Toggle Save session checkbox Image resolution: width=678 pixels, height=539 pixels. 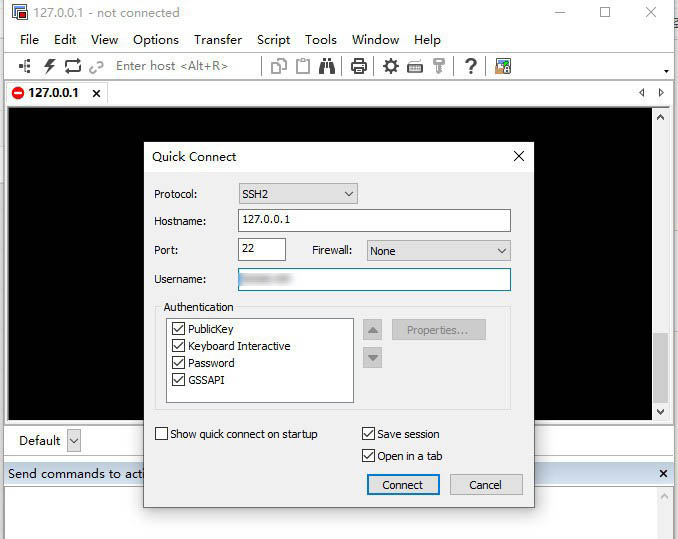tap(368, 434)
